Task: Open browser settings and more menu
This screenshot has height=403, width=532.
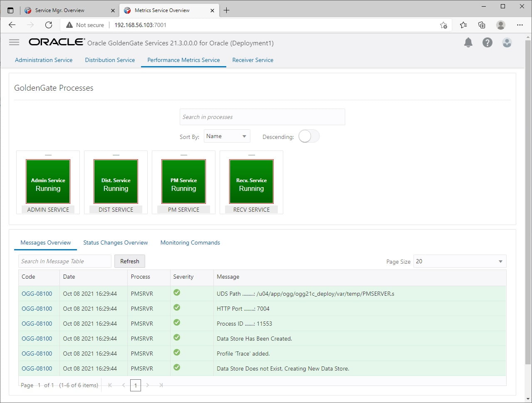Action: (520, 25)
